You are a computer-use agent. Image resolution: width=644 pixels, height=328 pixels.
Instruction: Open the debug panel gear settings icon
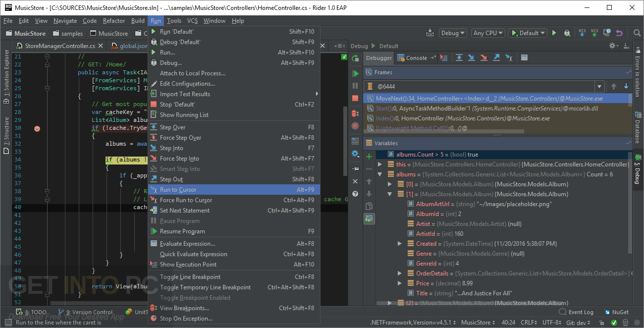point(613,46)
